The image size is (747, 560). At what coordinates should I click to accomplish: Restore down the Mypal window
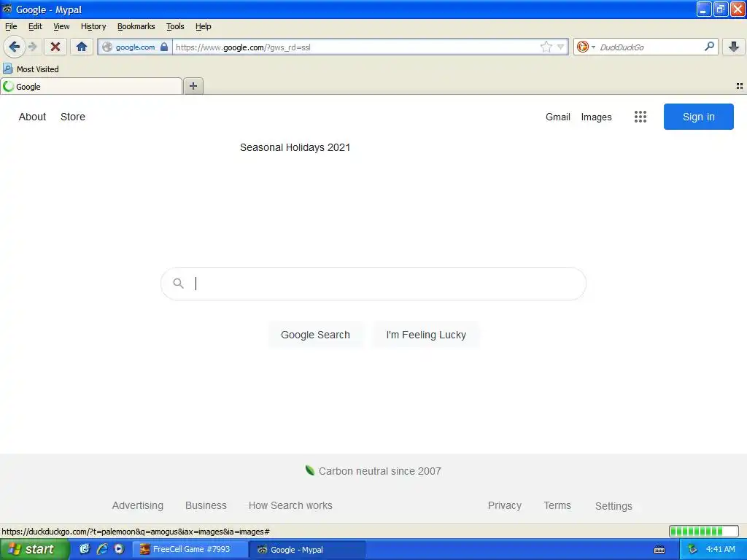[x=721, y=9]
